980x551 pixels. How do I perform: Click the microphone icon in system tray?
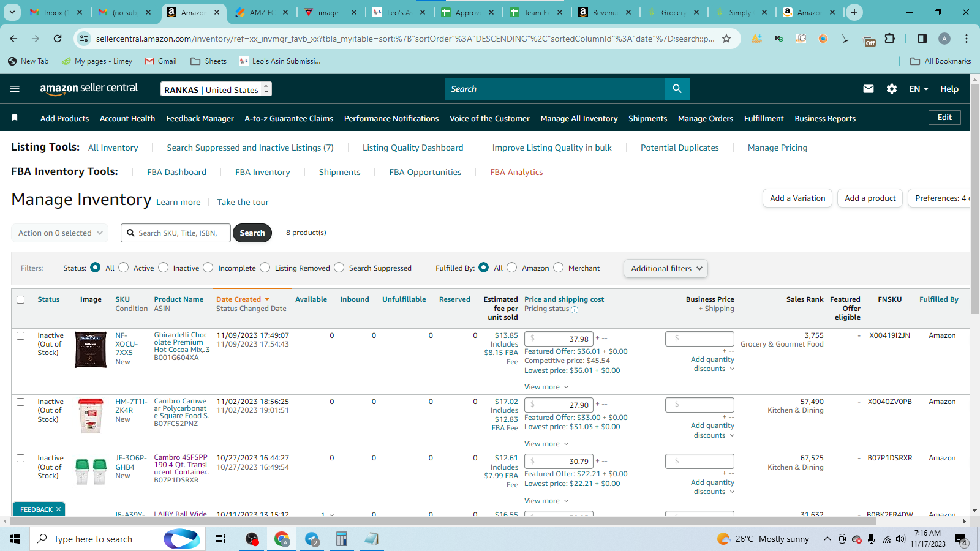(871, 539)
